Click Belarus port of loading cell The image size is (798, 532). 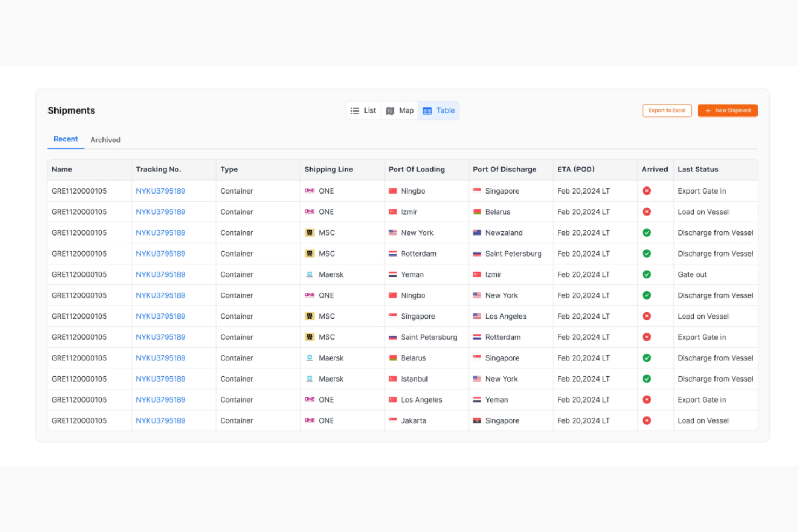point(426,358)
